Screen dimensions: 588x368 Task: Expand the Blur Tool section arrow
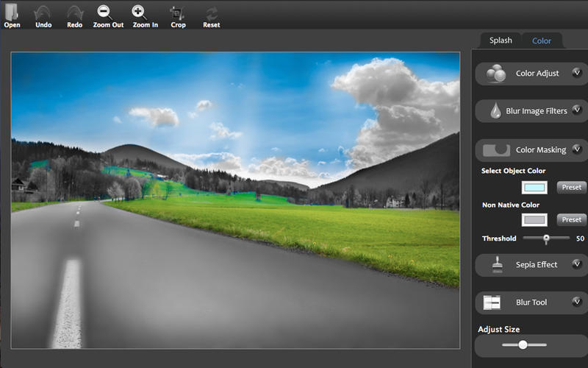coord(577,302)
